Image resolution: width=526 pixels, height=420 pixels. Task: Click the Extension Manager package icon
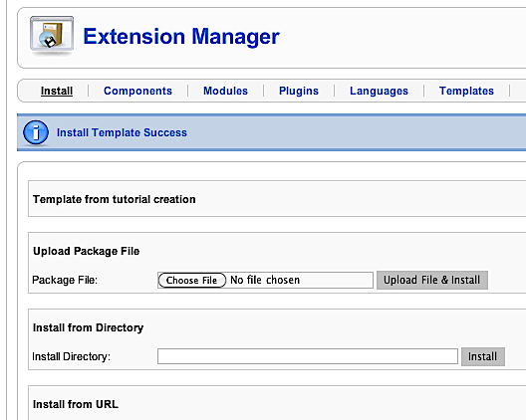click(x=52, y=35)
